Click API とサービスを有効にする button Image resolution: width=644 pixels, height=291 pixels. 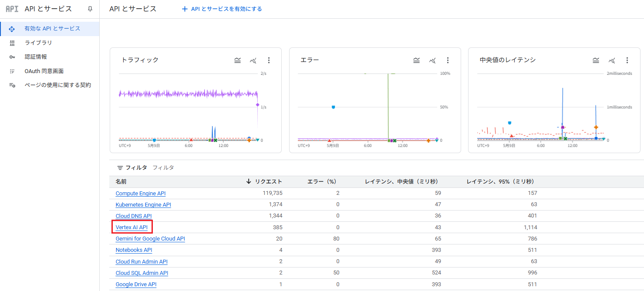click(x=222, y=9)
